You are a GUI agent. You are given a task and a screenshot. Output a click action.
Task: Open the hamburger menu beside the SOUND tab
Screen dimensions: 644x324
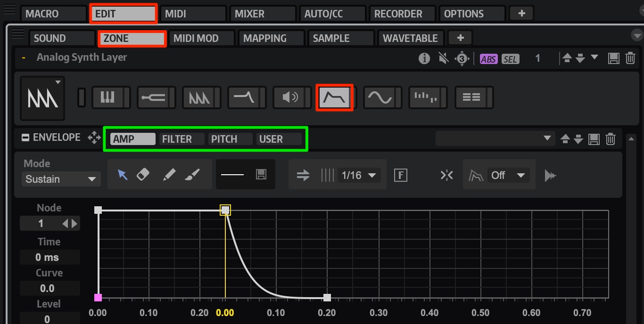(x=18, y=34)
